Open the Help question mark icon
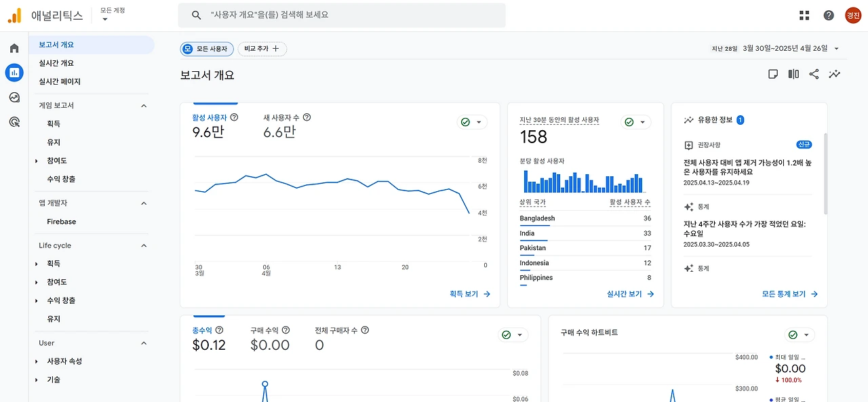This screenshot has height=402, width=868. (829, 15)
